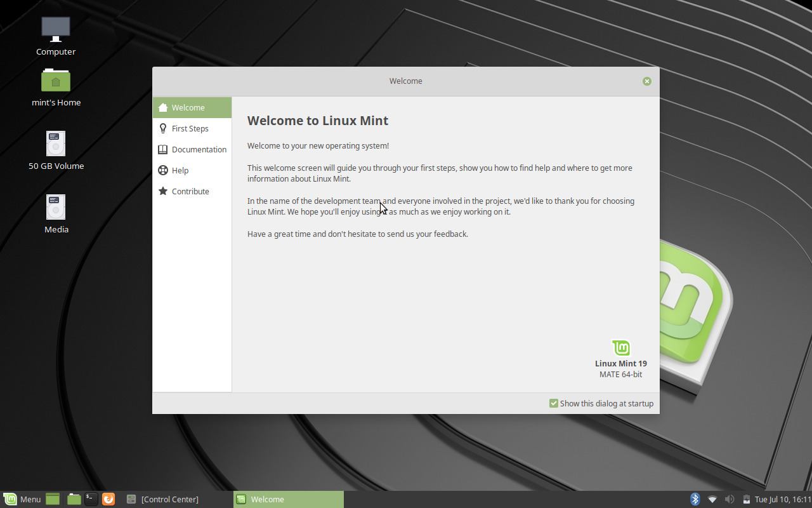This screenshot has width=812, height=508.
Task: Select the 50 GB Volume drive icon
Action: 56,144
